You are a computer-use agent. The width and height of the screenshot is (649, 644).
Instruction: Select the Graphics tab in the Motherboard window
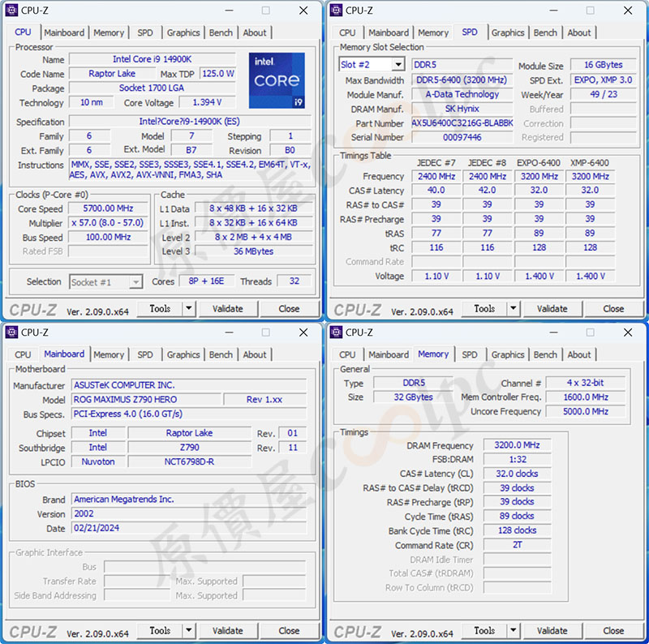[183, 354]
